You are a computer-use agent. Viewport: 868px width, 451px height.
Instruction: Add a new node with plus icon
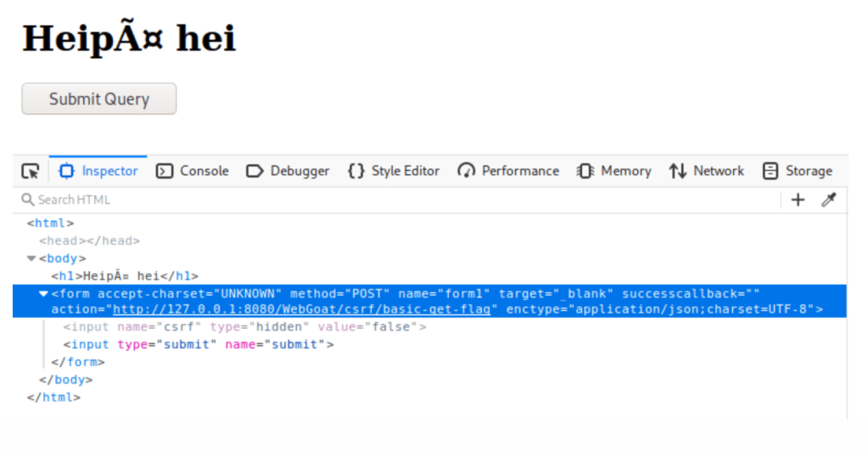pos(798,200)
